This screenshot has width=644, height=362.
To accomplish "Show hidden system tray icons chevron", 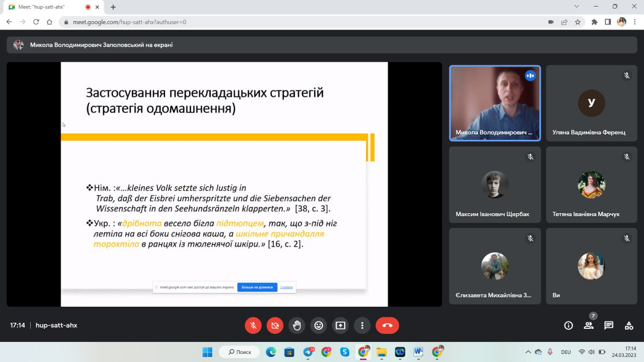I will (x=528, y=352).
